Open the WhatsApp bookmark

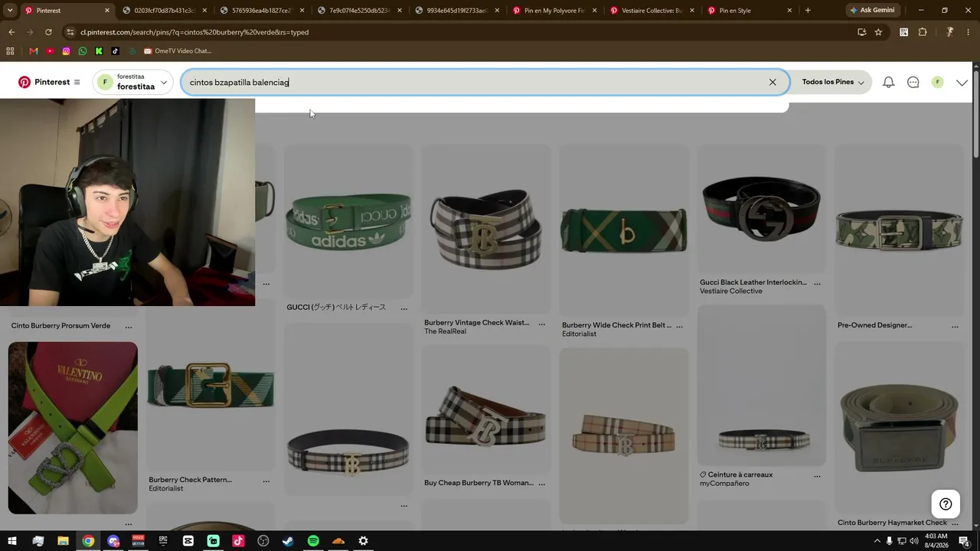[x=83, y=51]
